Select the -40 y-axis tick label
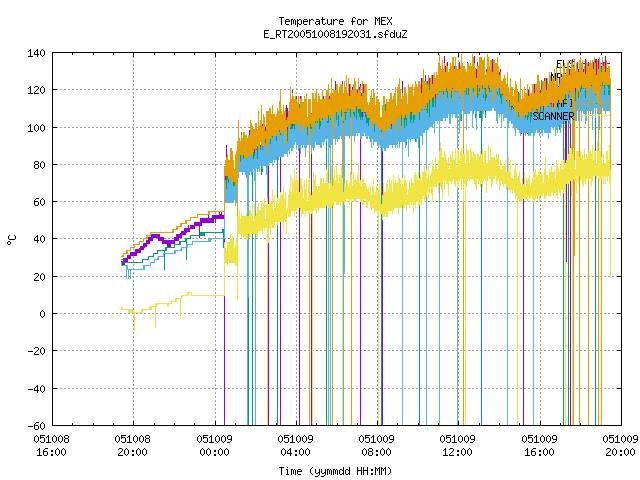 tap(36, 389)
